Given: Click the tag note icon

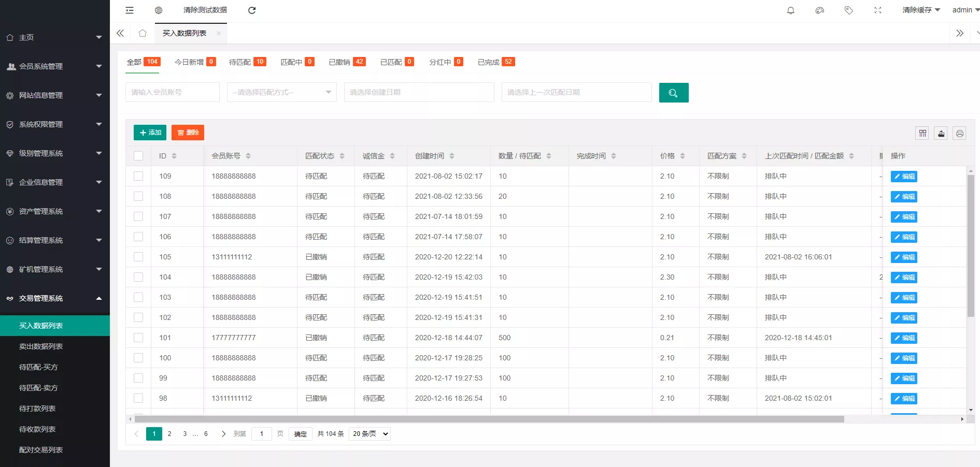Looking at the screenshot, I should coord(849,10).
